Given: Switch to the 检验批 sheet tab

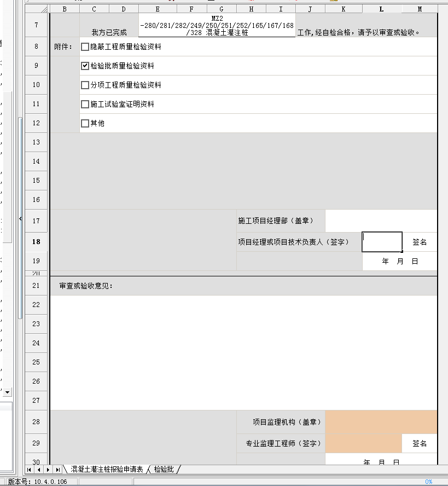Looking at the screenshot, I should [x=164, y=470].
